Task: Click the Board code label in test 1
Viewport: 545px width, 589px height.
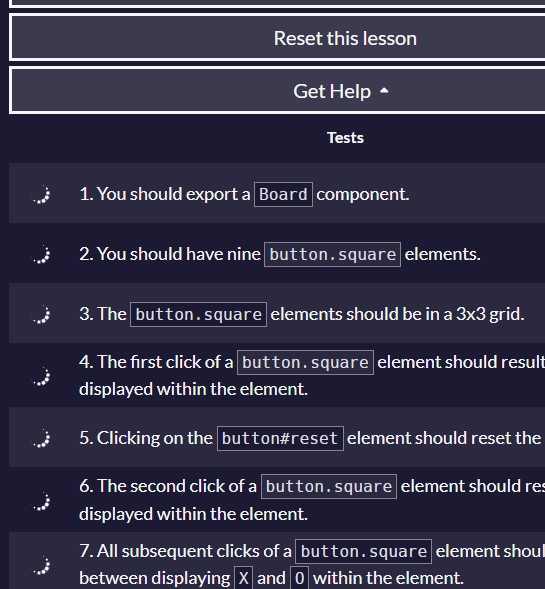Action: click(284, 195)
